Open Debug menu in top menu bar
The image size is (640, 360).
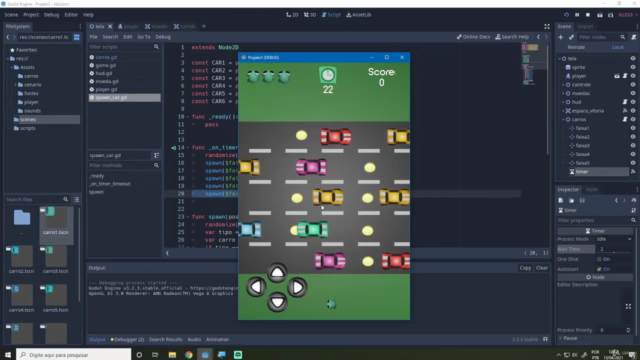[x=51, y=15]
